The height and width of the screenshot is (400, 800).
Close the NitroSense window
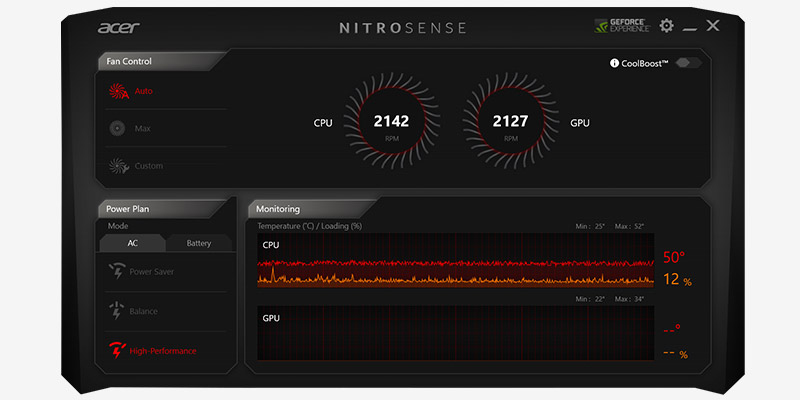(713, 25)
